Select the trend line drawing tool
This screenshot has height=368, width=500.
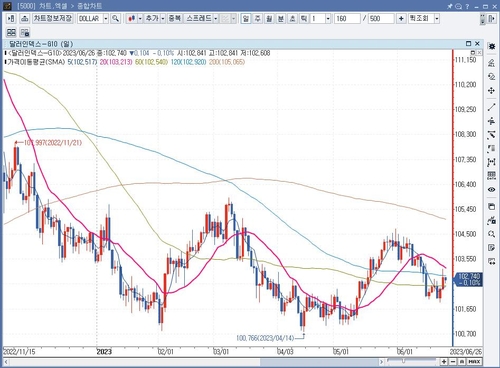click(491, 107)
